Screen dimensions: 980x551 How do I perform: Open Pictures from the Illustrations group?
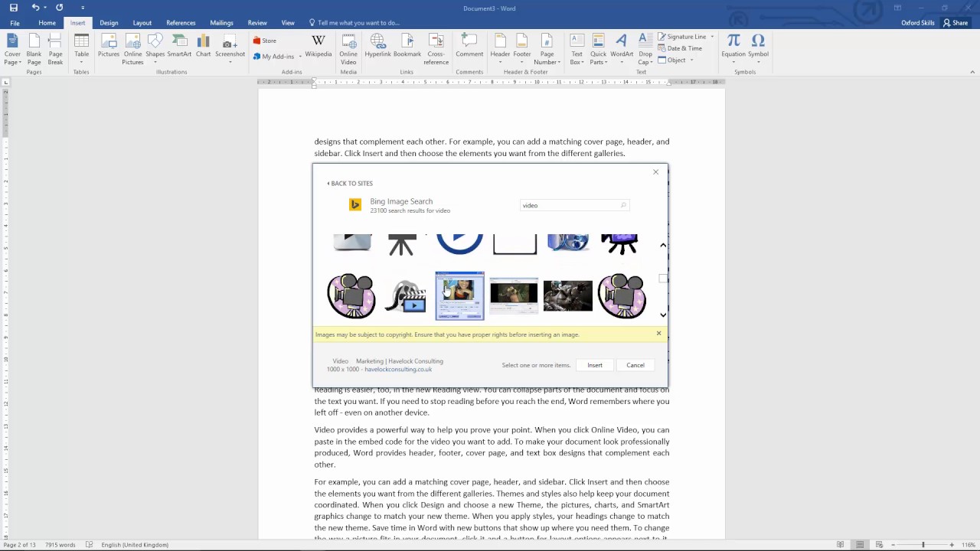coord(109,46)
